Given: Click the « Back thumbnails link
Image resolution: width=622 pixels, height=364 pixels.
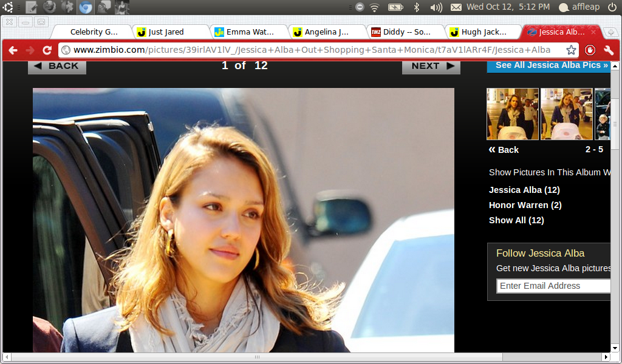Looking at the screenshot, I should (504, 150).
